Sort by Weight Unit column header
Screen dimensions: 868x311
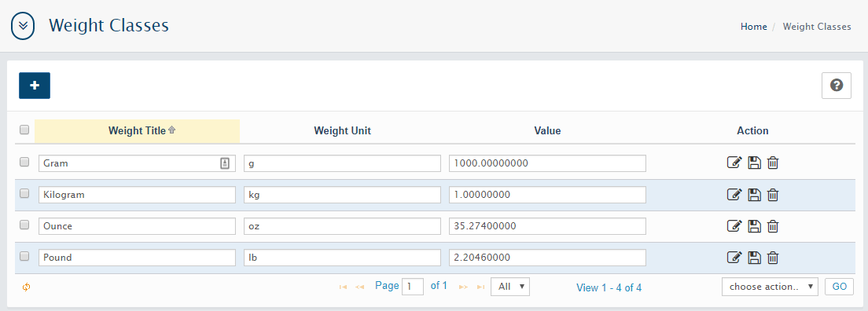[x=342, y=131]
